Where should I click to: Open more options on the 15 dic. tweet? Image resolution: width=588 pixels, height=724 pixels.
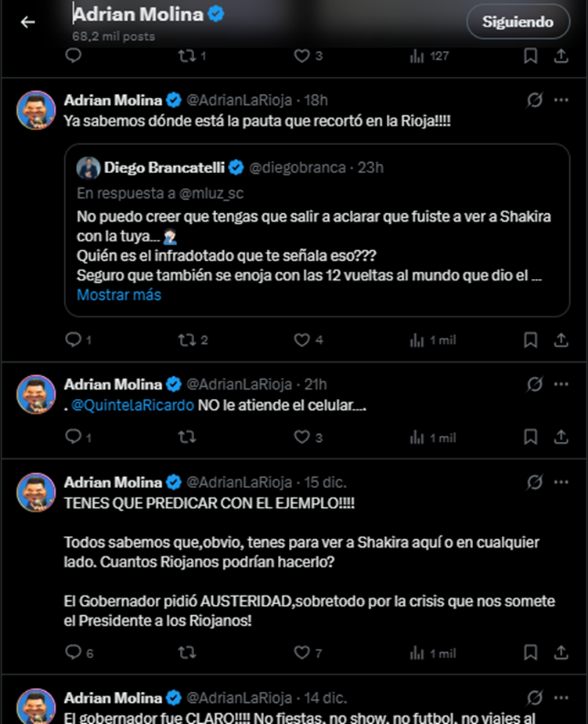point(561,481)
